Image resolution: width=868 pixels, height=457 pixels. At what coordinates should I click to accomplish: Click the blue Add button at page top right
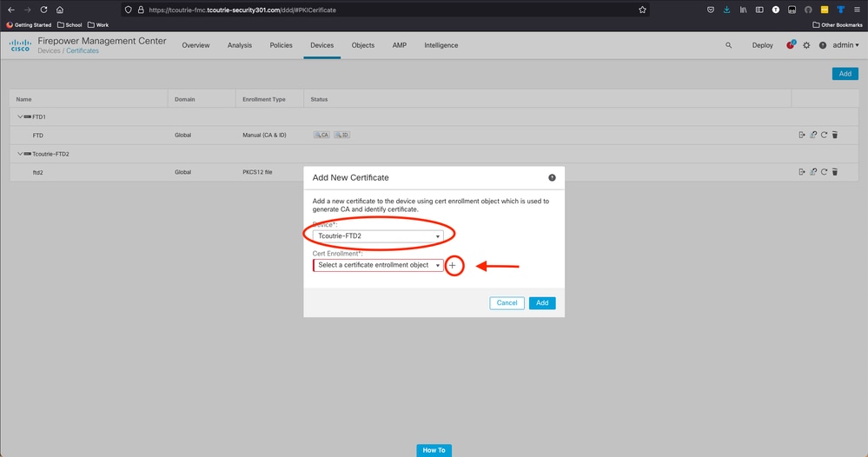pos(845,74)
